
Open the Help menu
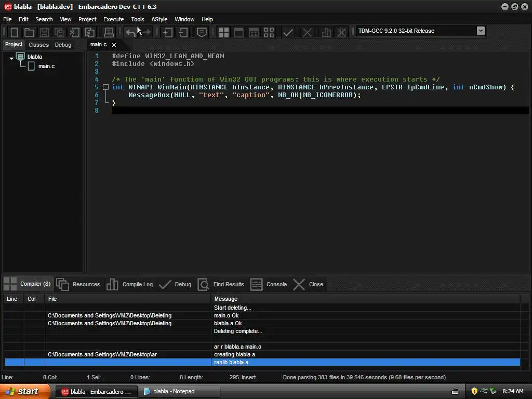[207, 19]
